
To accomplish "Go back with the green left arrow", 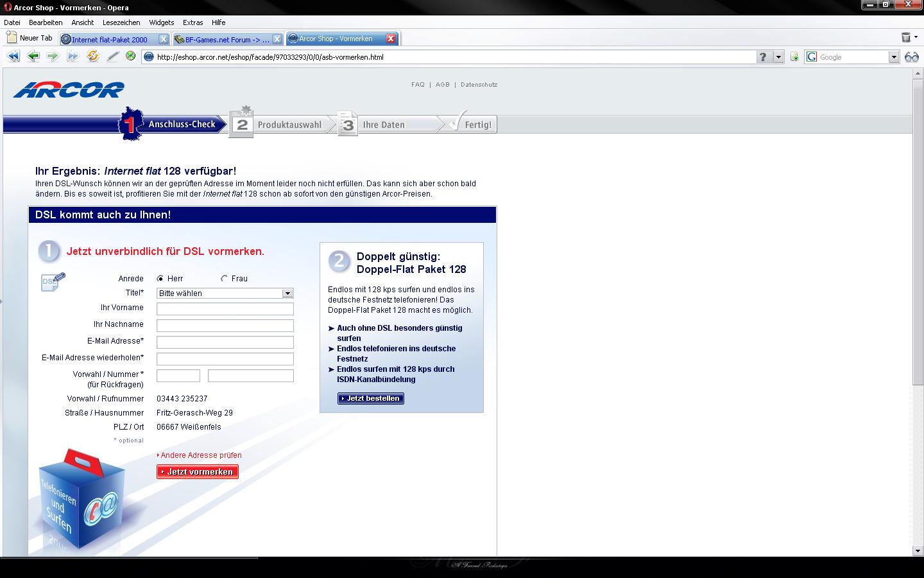I will [x=33, y=57].
